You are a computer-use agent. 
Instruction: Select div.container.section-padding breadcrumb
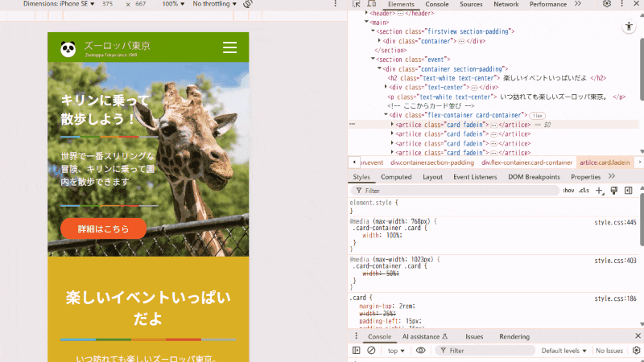pos(432,162)
